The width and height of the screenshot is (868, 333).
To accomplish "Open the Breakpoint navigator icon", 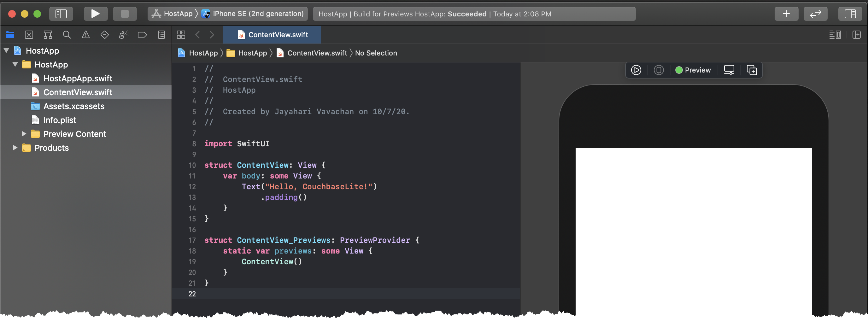I will click(x=142, y=35).
